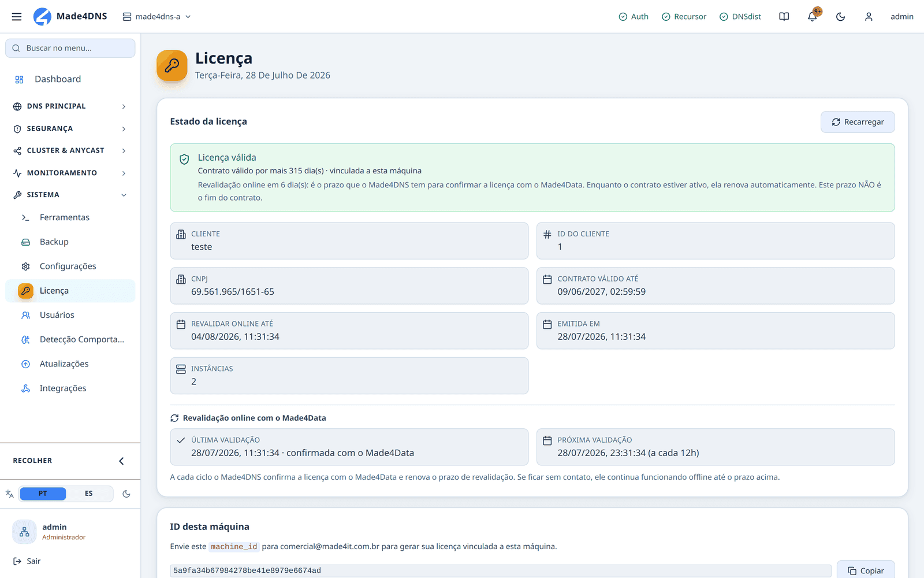Switch language to PT
The height and width of the screenshot is (578, 924).
point(43,494)
